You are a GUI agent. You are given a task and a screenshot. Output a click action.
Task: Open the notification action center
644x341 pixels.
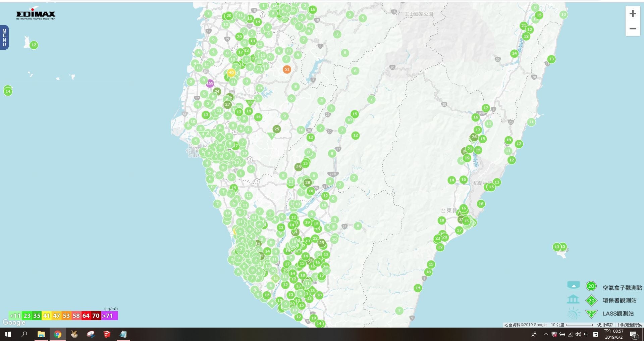[x=634, y=335]
